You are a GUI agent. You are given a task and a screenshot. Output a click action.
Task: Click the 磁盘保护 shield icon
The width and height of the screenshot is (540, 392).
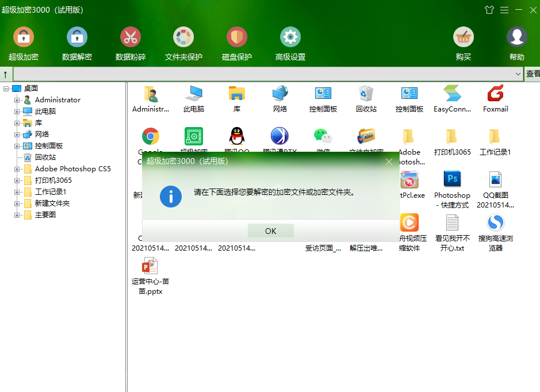[x=237, y=37]
